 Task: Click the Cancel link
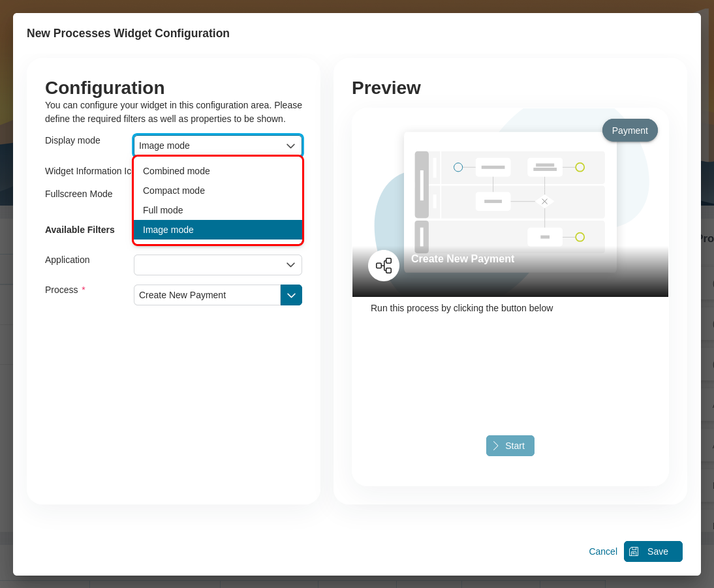pyautogui.click(x=602, y=551)
